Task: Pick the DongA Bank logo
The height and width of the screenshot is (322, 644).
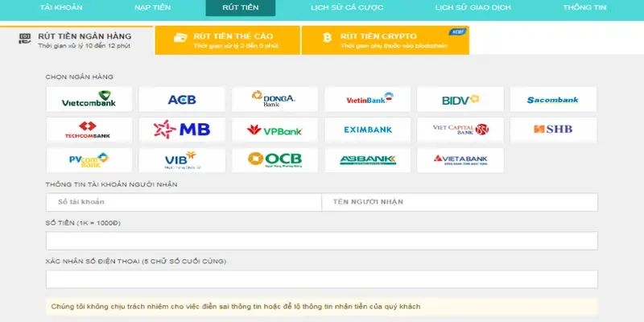Action: click(275, 99)
